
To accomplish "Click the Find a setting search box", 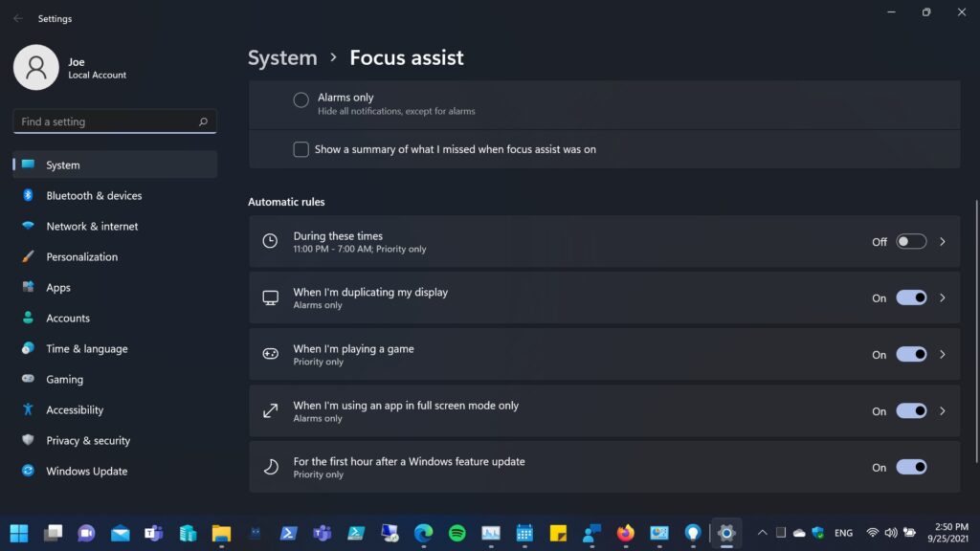I will tap(105, 121).
